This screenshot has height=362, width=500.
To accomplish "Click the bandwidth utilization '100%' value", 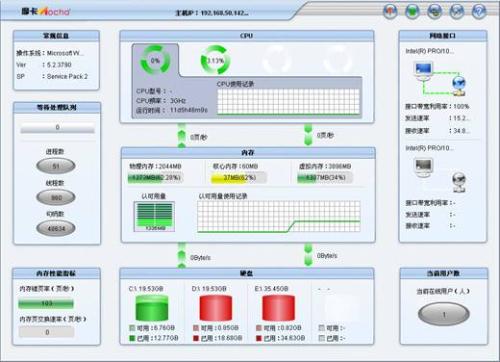I will point(461,106).
